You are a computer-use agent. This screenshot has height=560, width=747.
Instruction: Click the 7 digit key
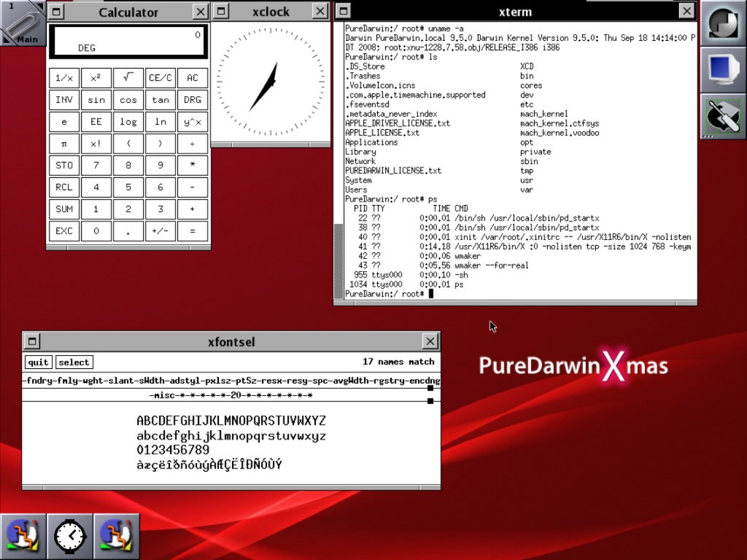click(x=96, y=166)
